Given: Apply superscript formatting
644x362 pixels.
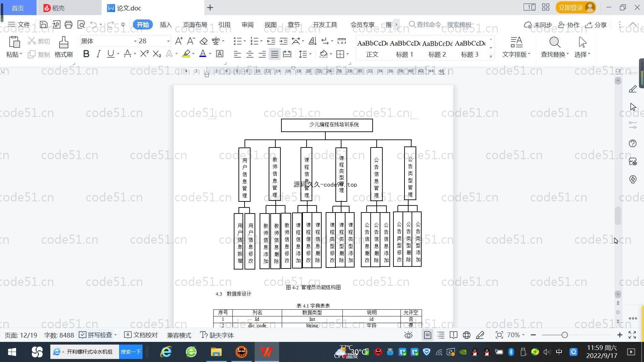Looking at the screenshot, I should [144, 54].
